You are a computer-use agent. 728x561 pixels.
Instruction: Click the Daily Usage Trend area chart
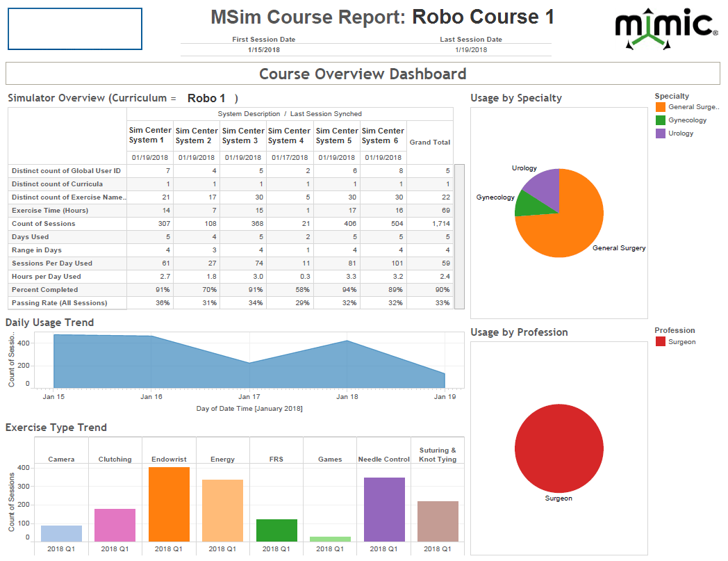[x=249, y=365]
